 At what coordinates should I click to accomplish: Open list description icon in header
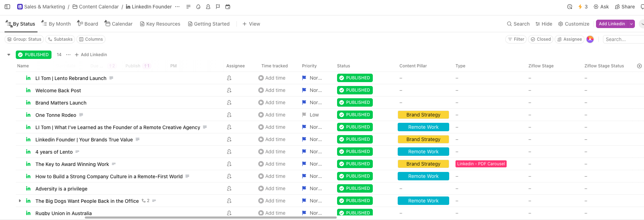(188, 7)
